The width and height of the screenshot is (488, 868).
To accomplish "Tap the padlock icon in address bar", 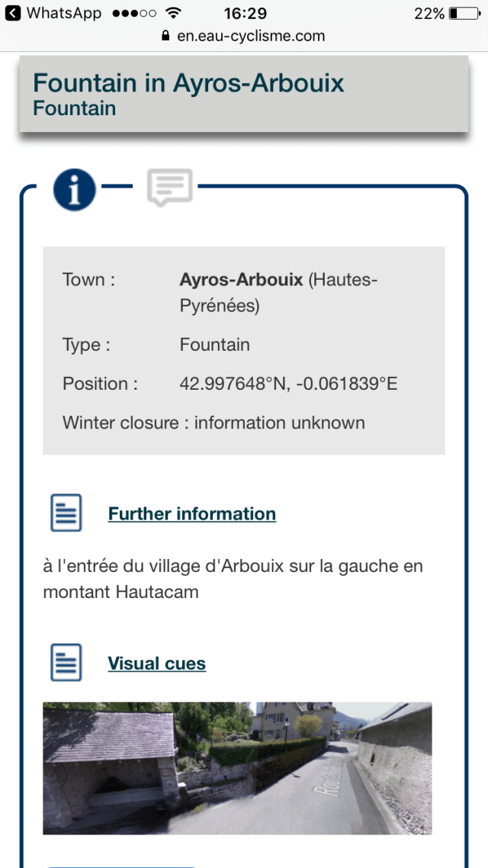I will [x=164, y=37].
